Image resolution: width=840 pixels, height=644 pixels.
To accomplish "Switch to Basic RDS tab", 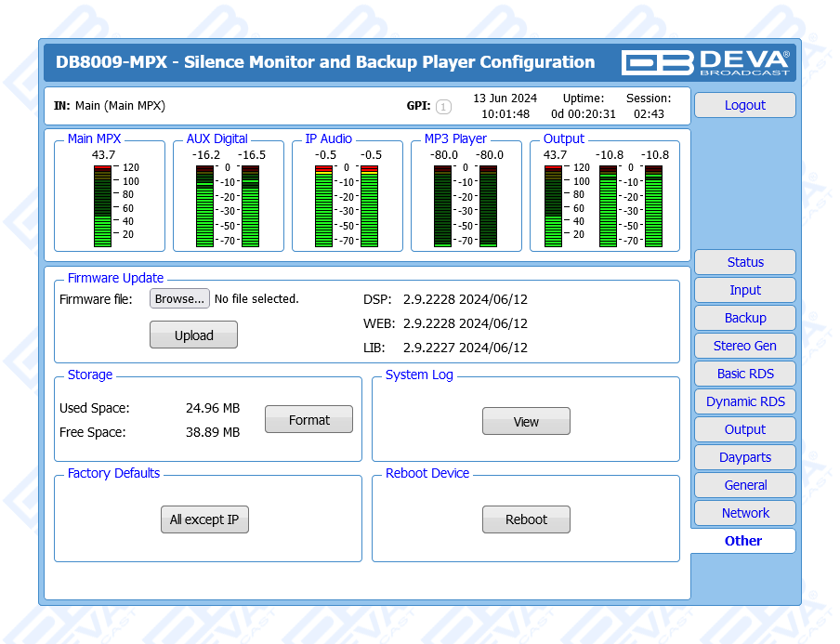I will pyautogui.click(x=744, y=374).
